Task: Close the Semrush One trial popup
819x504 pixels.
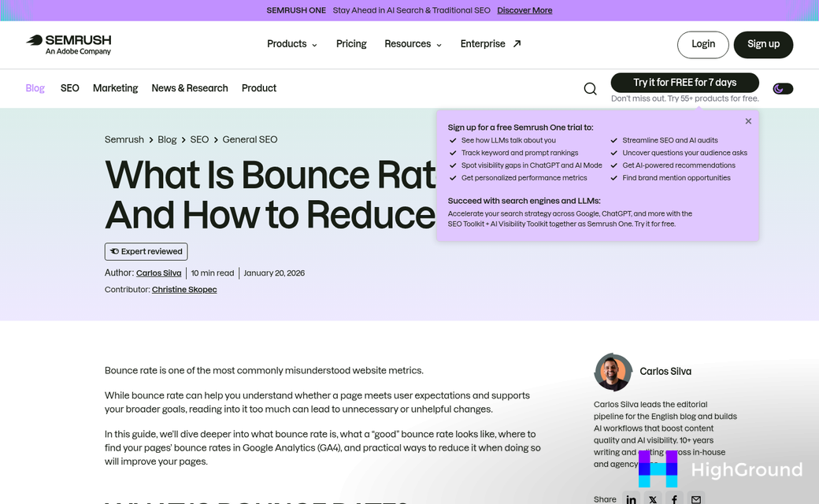Action: [748, 121]
